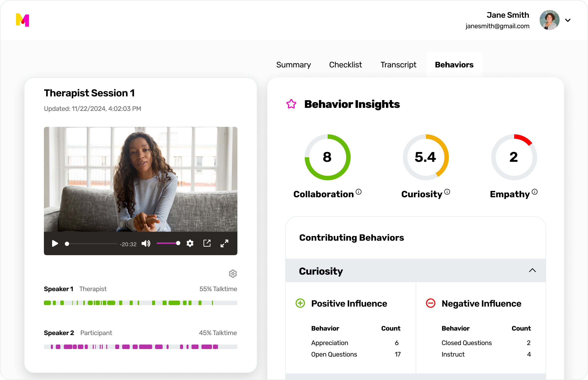The height and width of the screenshot is (380, 588).
Task: Open the video playback settings gear
Action: (190, 243)
